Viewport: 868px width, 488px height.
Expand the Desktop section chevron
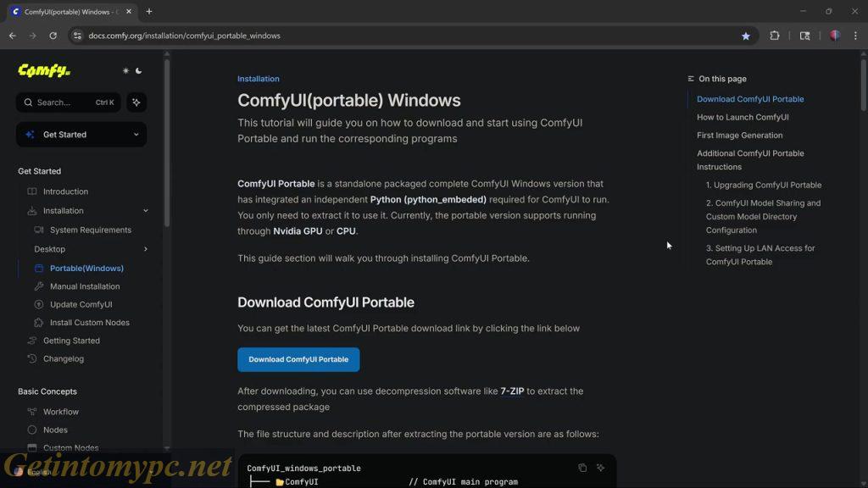click(146, 249)
